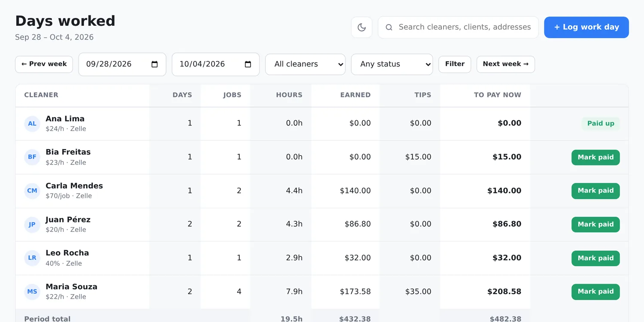Image resolution: width=644 pixels, height=322 pixels.
Task: Open the All cleaners dropdown
Action: pyautogui.click(x=305, y=64)
